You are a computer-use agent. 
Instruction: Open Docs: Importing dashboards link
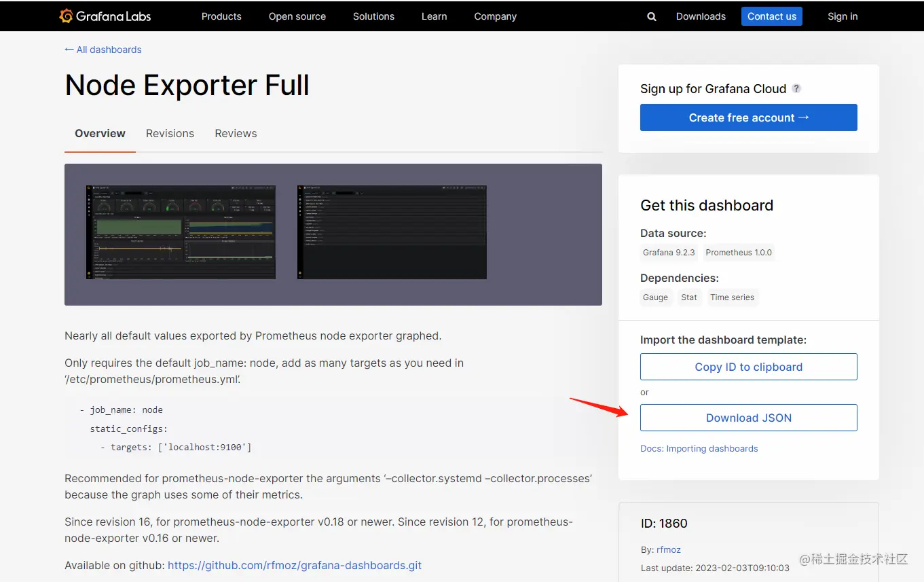pos(699,449)
